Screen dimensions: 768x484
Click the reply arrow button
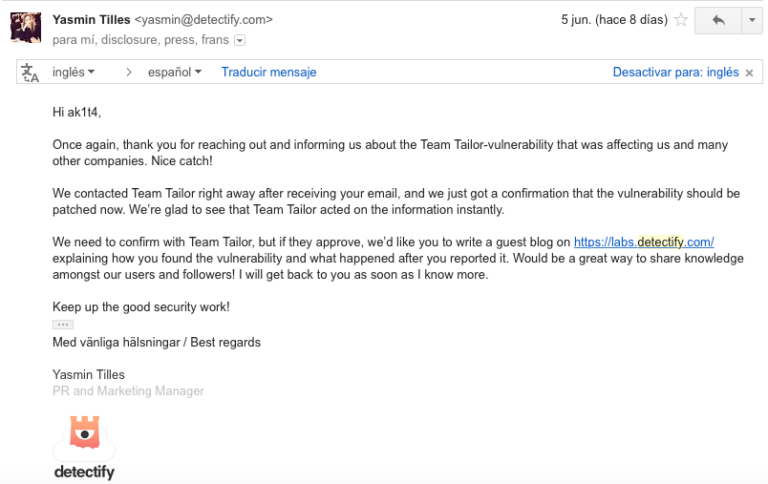(x=718, y=20)
